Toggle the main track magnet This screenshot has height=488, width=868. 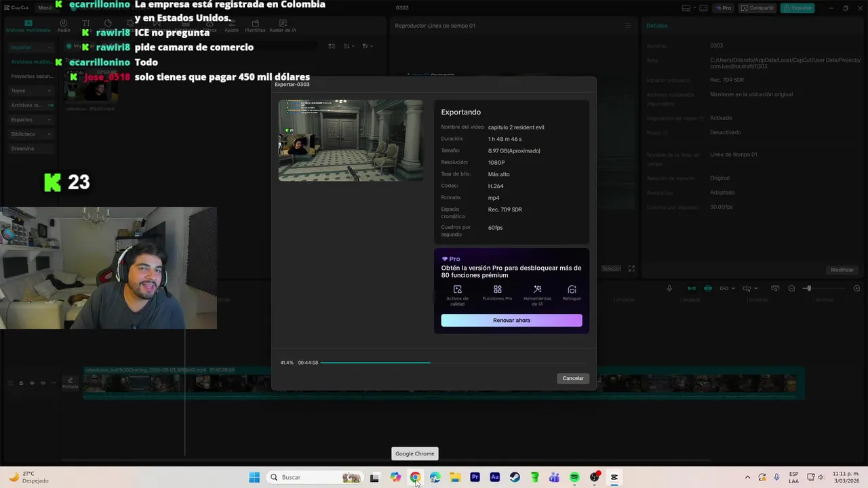(x=692, y=289)
